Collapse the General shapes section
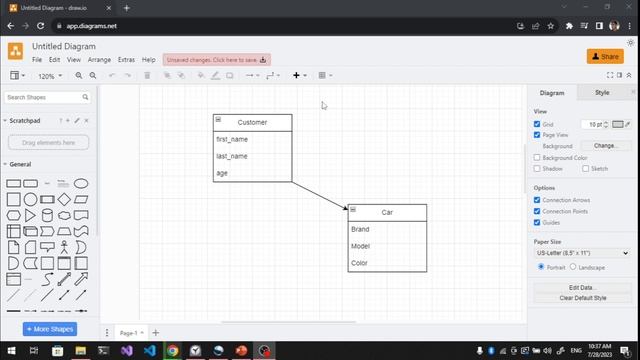The width and height of the screenshot is (640, 360). (x=5, y=164)
